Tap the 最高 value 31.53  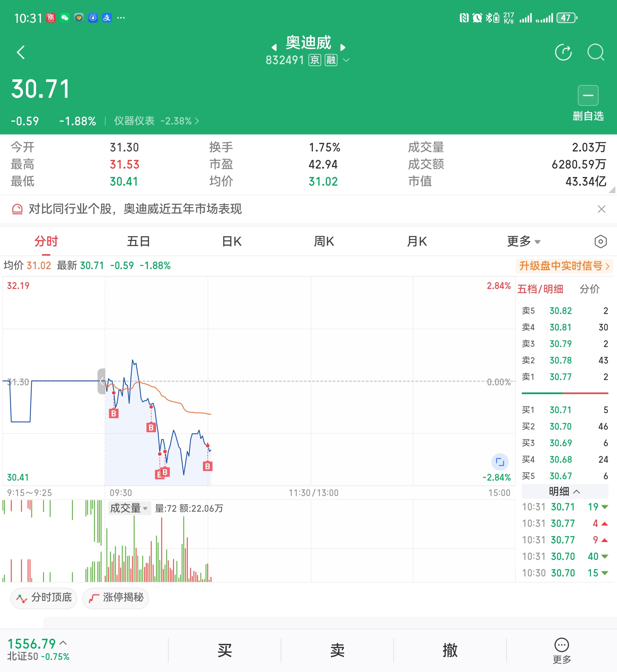[125, 164]
